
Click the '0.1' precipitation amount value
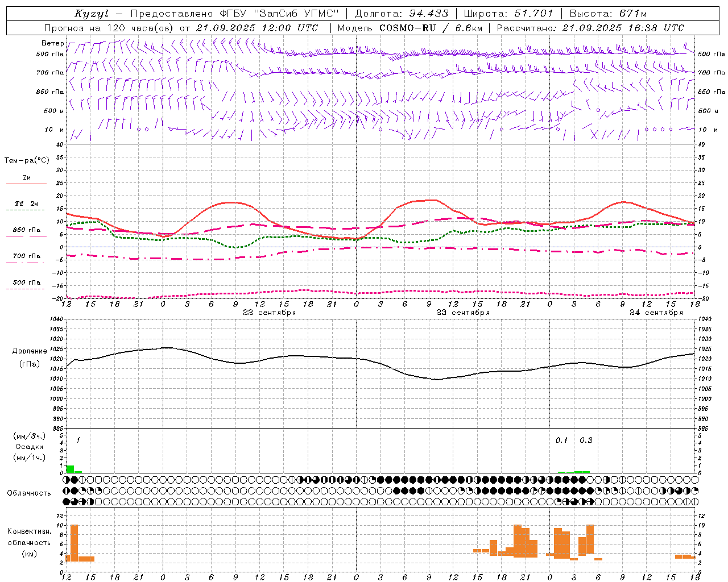pyautogui.click(x=561, y=440)
